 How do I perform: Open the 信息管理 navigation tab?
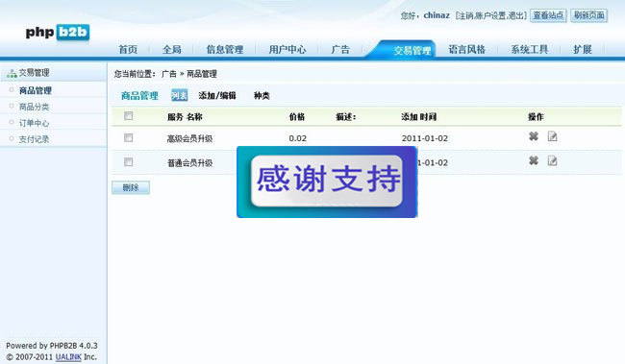pyautogui.click(x=225, y=49)
